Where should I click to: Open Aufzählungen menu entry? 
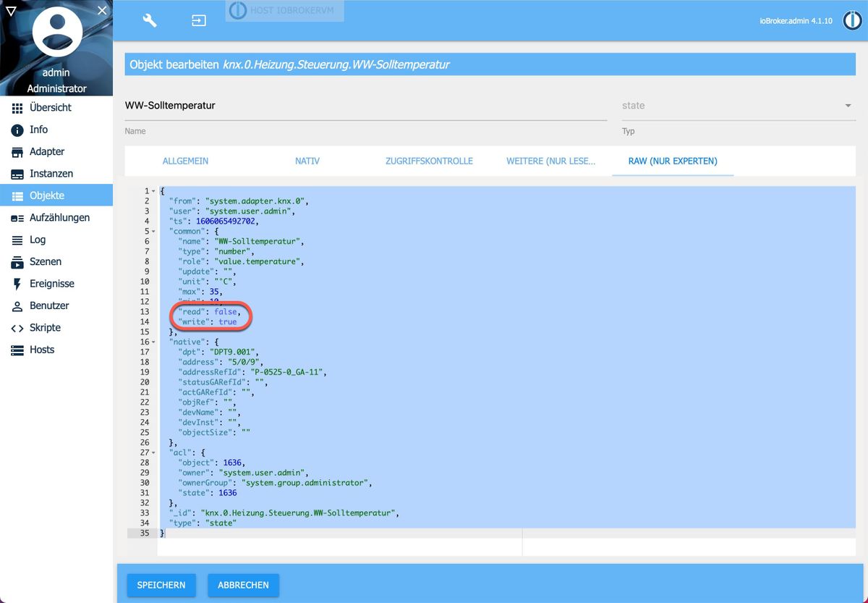click(56, 217)
